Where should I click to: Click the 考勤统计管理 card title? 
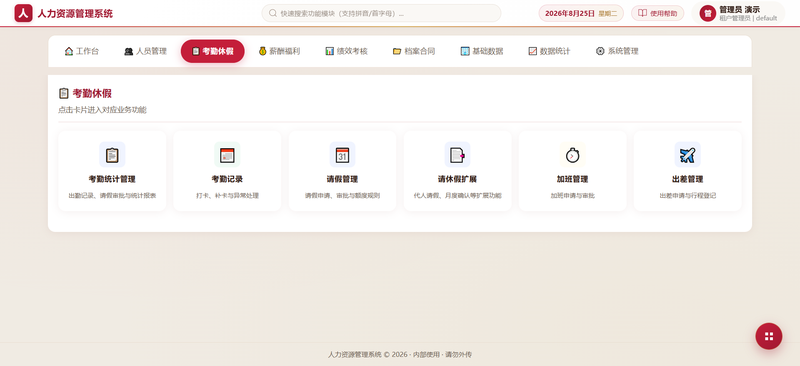click(x=112, y=179)
